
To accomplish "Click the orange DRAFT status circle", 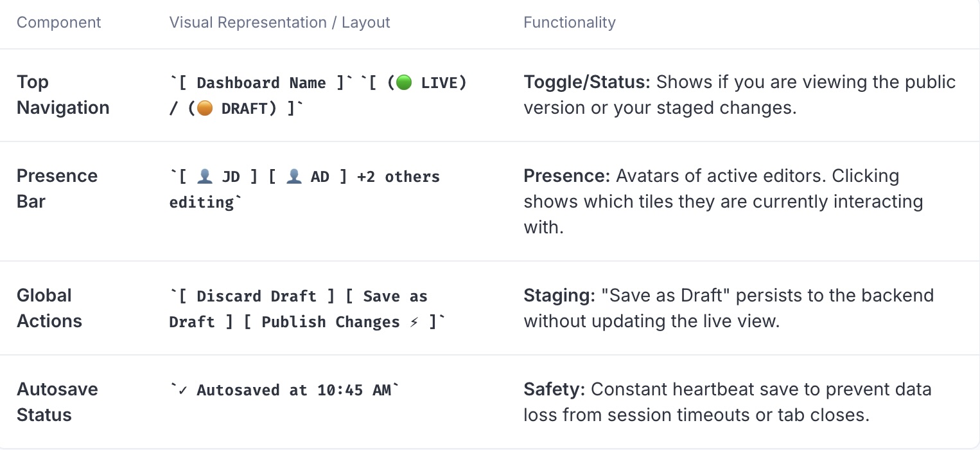I will [x=204, y=109].
